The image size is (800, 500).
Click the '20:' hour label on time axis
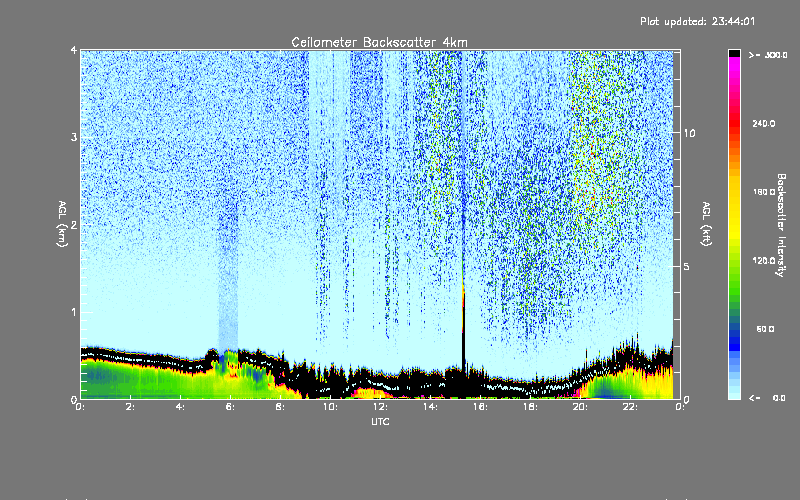[x=580, y=407]
